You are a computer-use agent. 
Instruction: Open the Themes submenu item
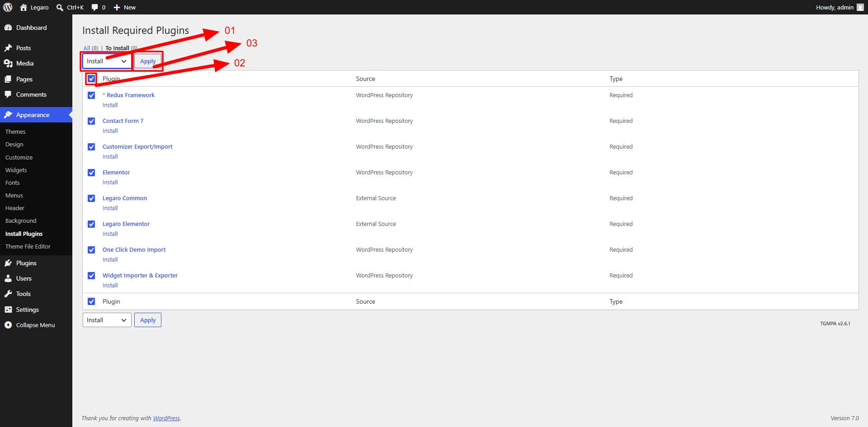pyautogui.click(x=15, y=131)
